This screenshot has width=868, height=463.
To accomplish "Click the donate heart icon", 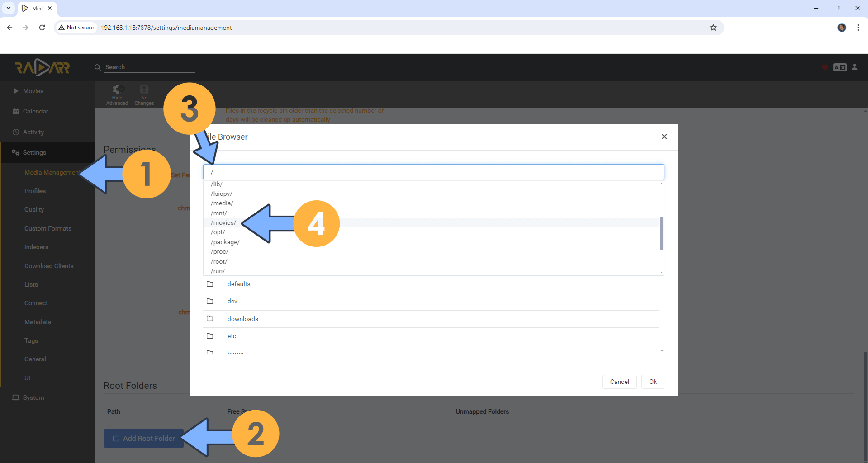I will [x=824, y=67].
